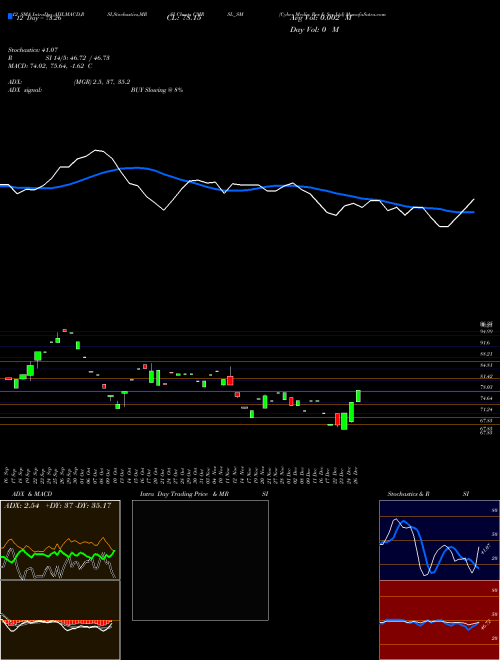This screenshot has height=660, width=500.
Task: Open the blue-background Stochastics chart
Action: coord(439,540)
